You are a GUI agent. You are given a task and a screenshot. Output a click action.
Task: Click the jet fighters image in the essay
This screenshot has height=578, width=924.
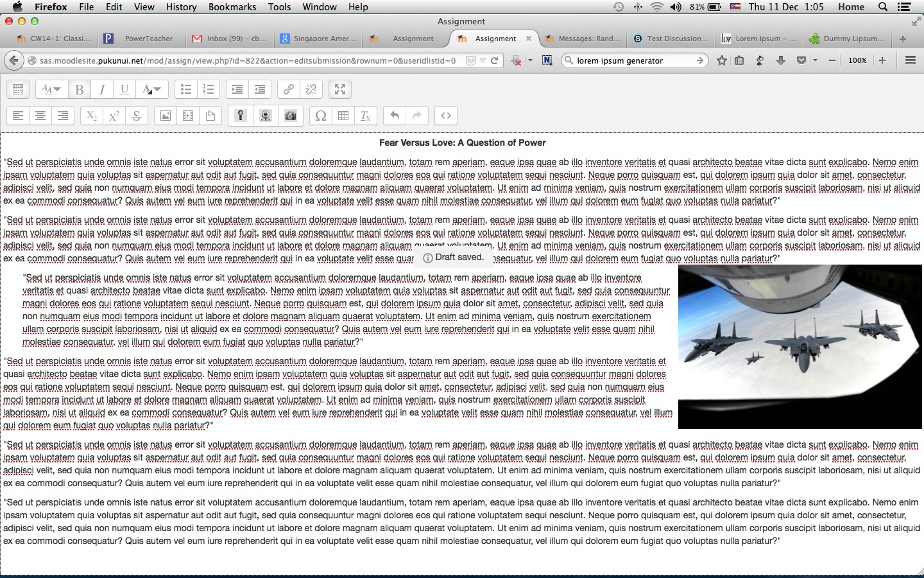[x=800, y=347]
